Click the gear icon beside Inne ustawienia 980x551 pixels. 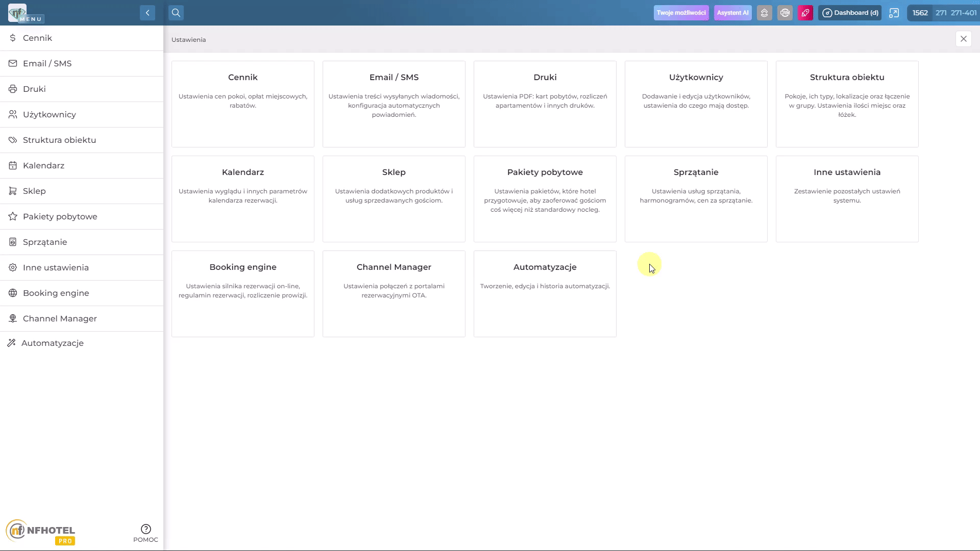[x=13, y=267]
